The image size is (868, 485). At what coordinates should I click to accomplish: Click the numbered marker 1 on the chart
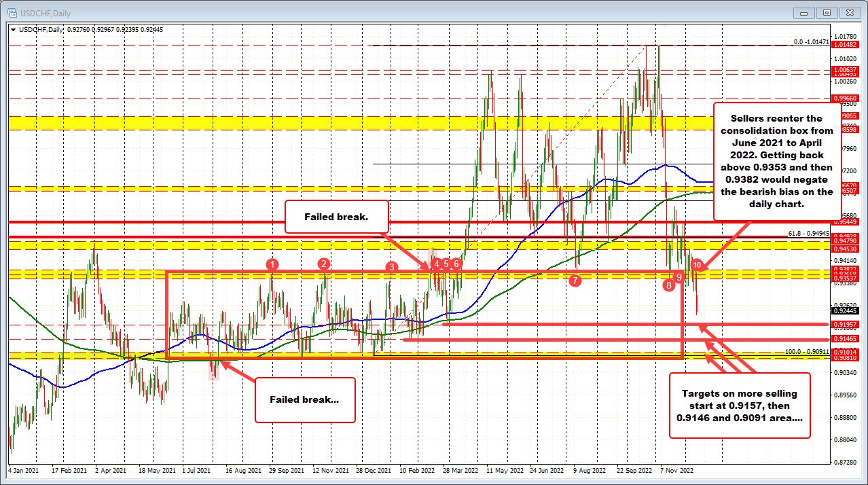(272, 264)
